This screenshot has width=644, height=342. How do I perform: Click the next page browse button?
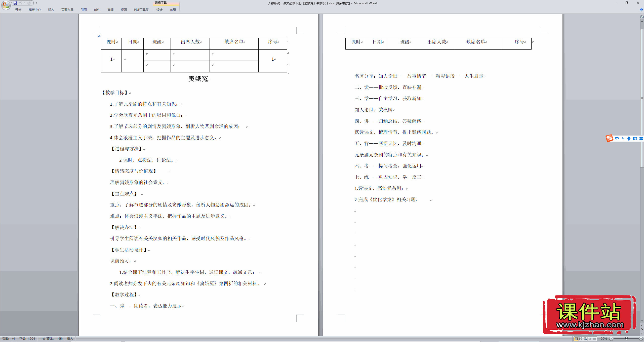pos(642,333)
